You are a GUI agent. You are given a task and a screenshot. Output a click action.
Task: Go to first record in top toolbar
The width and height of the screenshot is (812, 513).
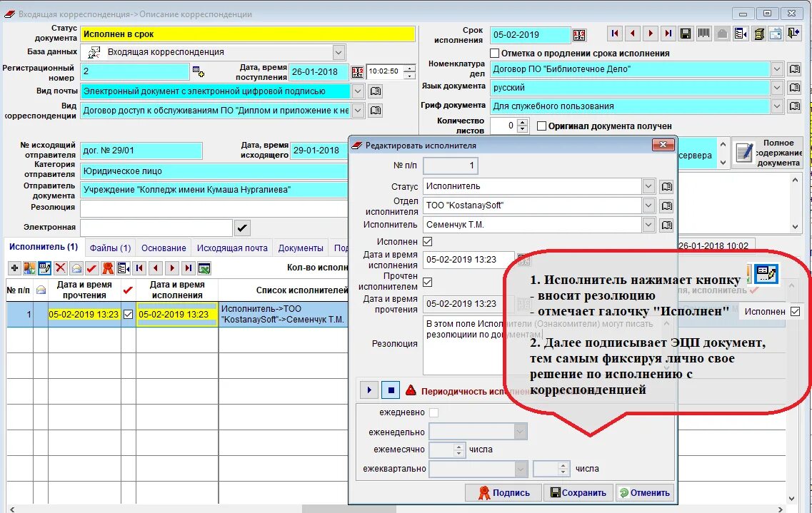[x=615, y=34]
